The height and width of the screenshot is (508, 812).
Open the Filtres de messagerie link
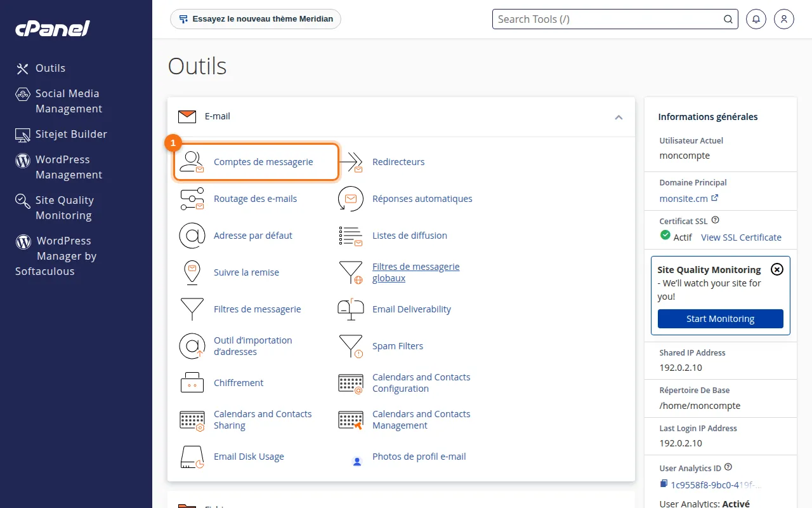258,309
